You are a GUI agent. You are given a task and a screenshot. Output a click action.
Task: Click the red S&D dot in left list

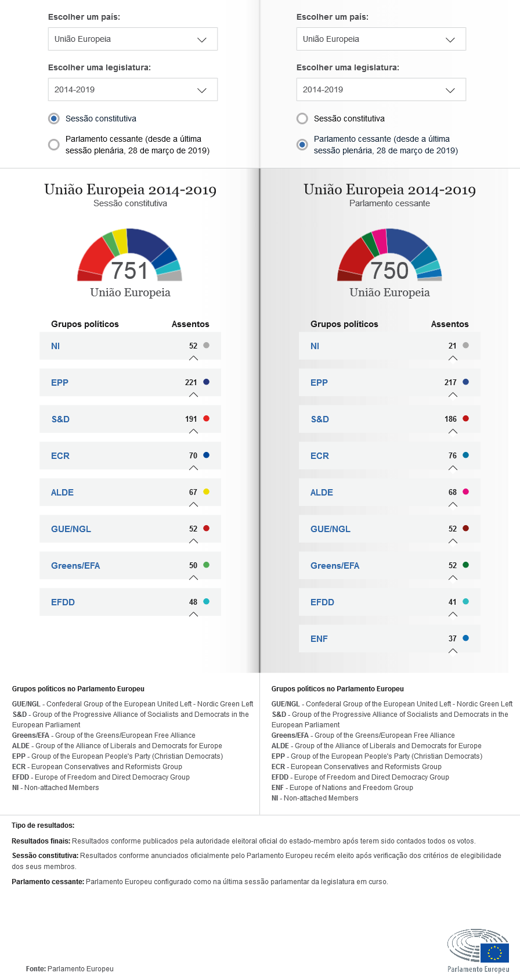[x=207, y=419]
